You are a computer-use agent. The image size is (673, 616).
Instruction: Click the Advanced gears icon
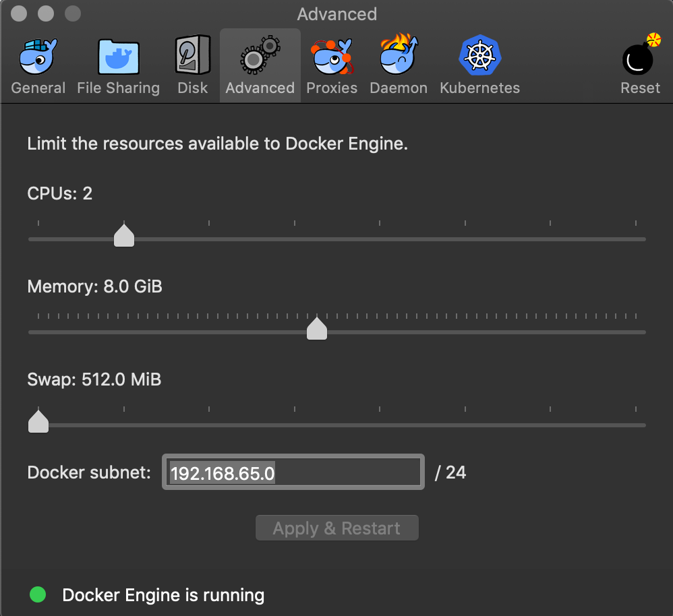260,55
